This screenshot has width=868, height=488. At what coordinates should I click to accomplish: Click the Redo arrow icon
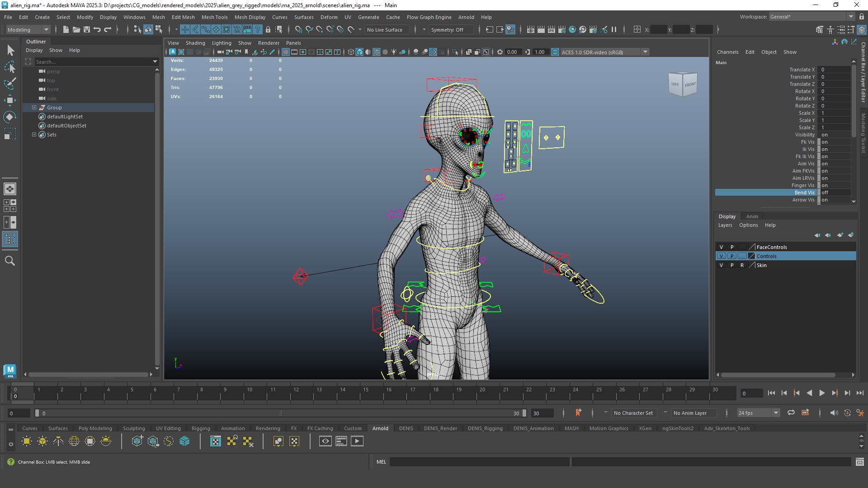pos(108,30)
